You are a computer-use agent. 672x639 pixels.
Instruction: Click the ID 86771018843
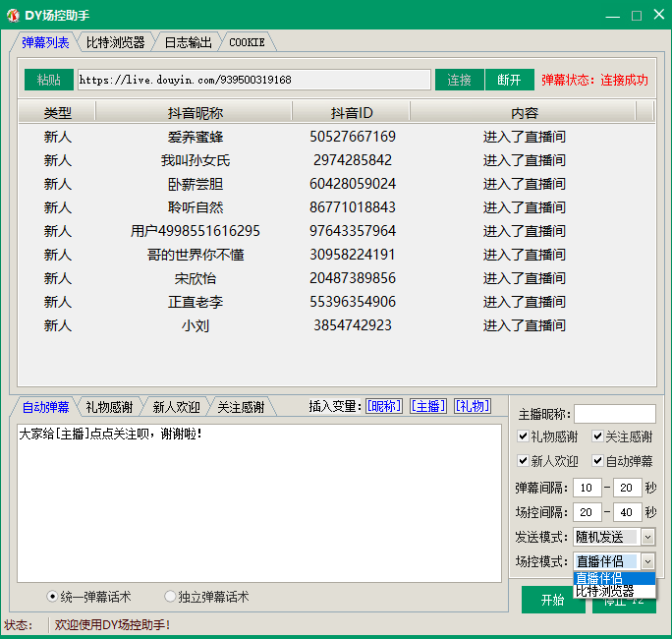click(353, 207)
